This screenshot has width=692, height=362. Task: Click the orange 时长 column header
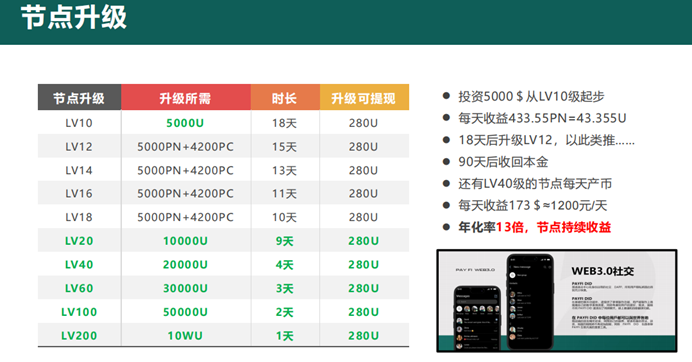click(x=285, y=97)
